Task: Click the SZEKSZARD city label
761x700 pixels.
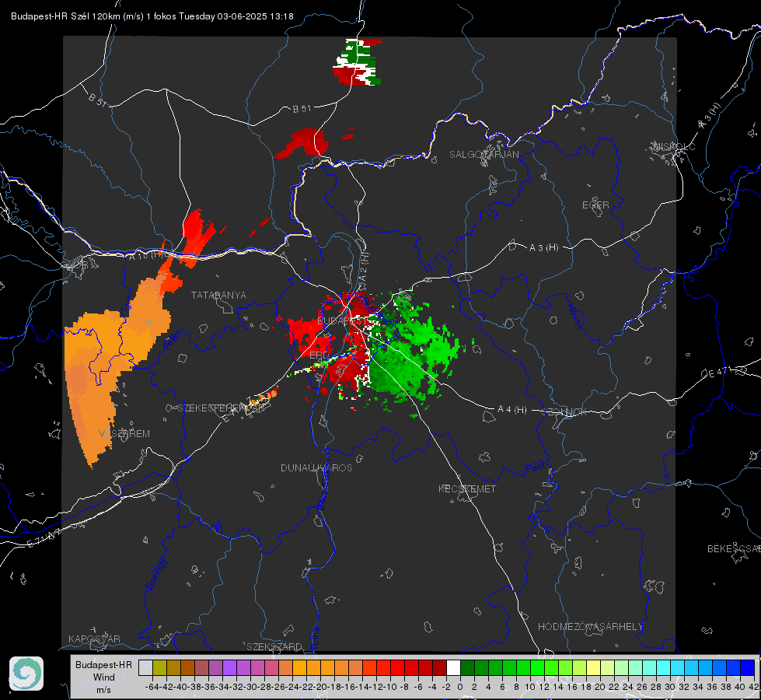Action: (x=274, y=646)
